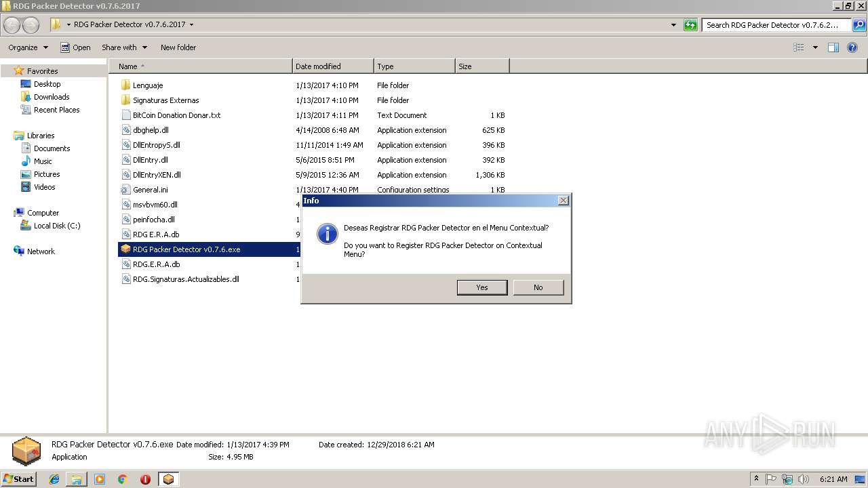The image size is (868, 488).
Task: Click the change view icon
Action: [799, 47]
